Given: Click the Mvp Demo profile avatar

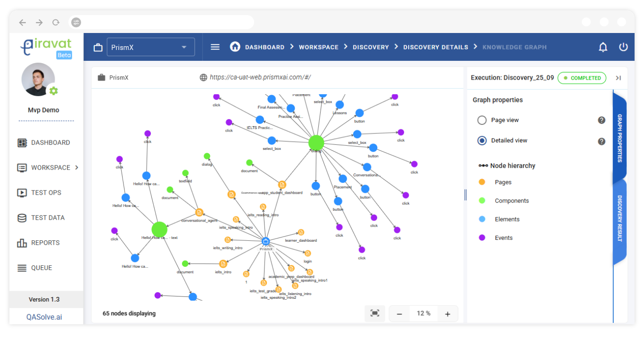Looking at the screenshot, I should pos(38,79).
